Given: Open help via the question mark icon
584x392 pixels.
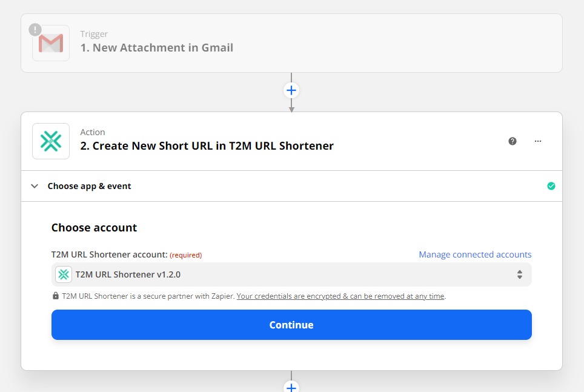Looking at the screenshot, I should [512, 141].
